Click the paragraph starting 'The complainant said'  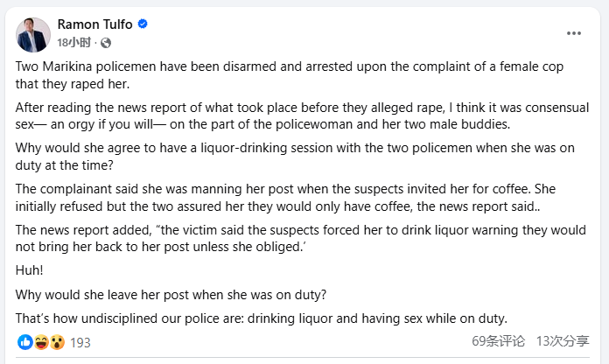click(x=285, y=198)
